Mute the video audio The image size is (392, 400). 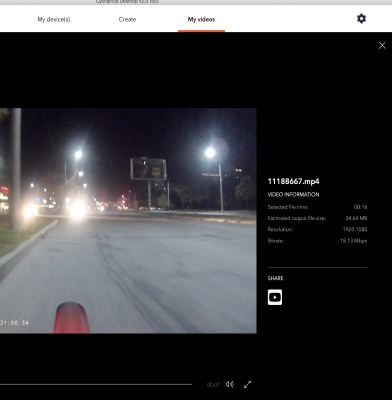[x=230, y=384]
